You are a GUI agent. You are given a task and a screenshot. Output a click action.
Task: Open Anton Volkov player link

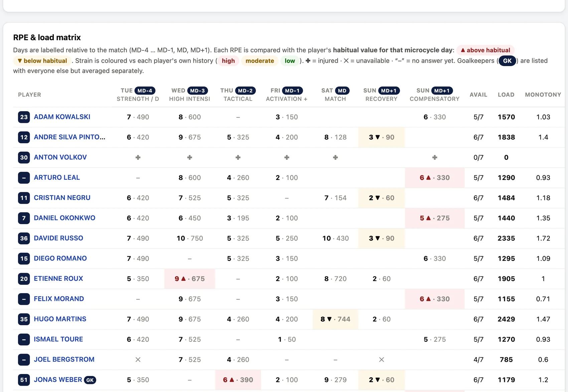(60, 157)
